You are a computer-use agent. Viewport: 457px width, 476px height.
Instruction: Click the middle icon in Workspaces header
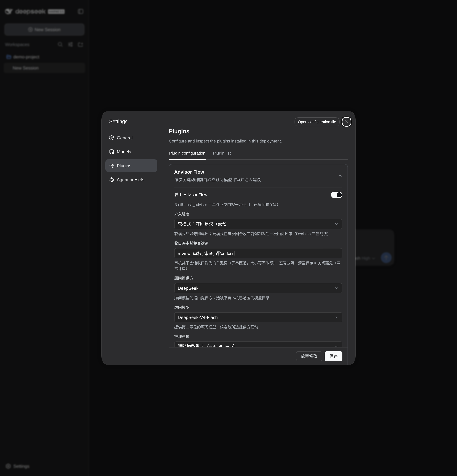click(70, 44)
